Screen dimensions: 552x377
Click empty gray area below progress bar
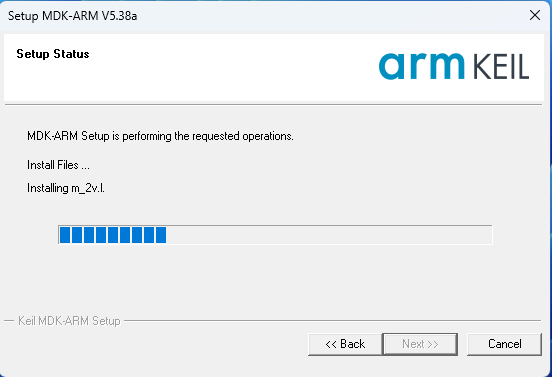tap(275, 278)
